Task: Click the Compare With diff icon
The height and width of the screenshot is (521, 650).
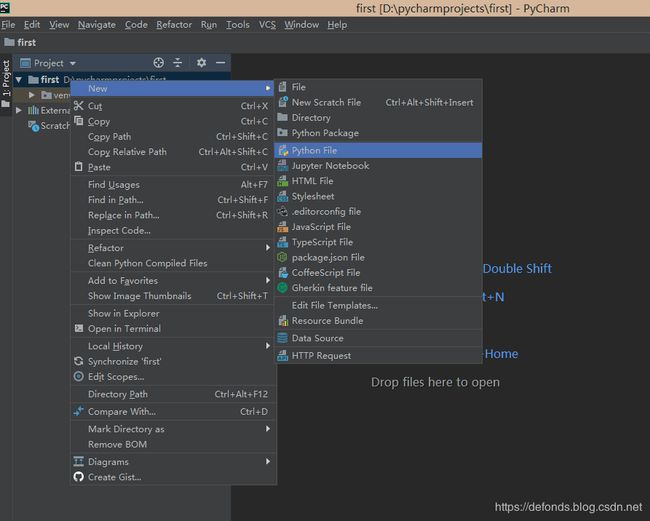Action: pos(78,411)
